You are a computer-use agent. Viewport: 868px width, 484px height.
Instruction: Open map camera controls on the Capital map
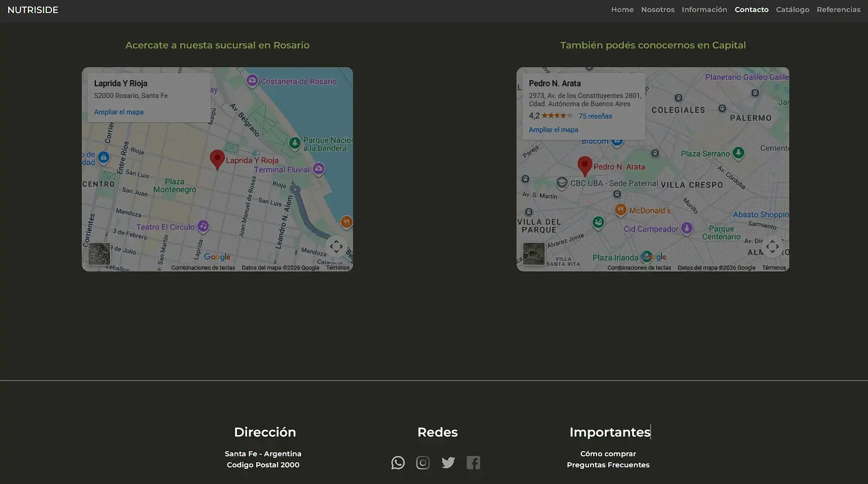[772, 247]
